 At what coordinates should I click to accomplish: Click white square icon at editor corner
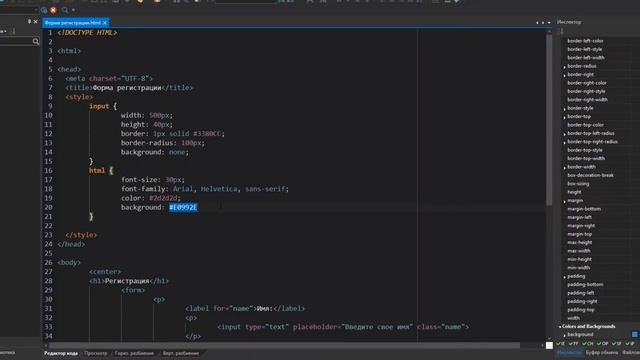click(549, 345)
